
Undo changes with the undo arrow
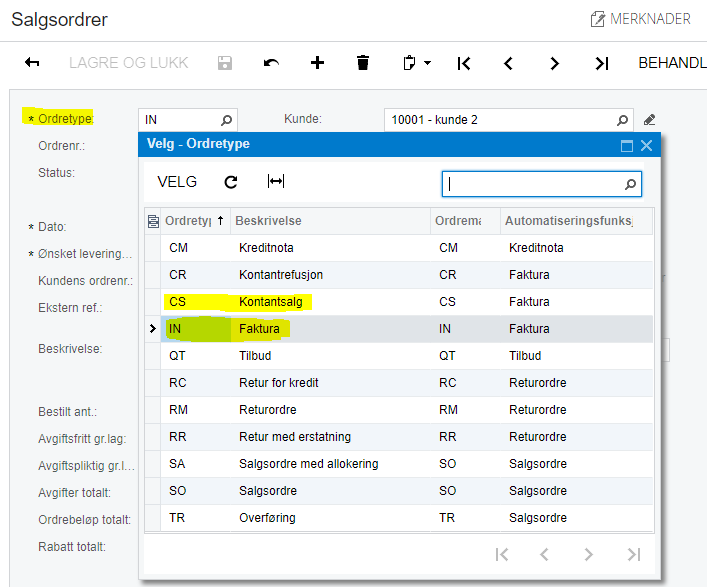point(271,63)
